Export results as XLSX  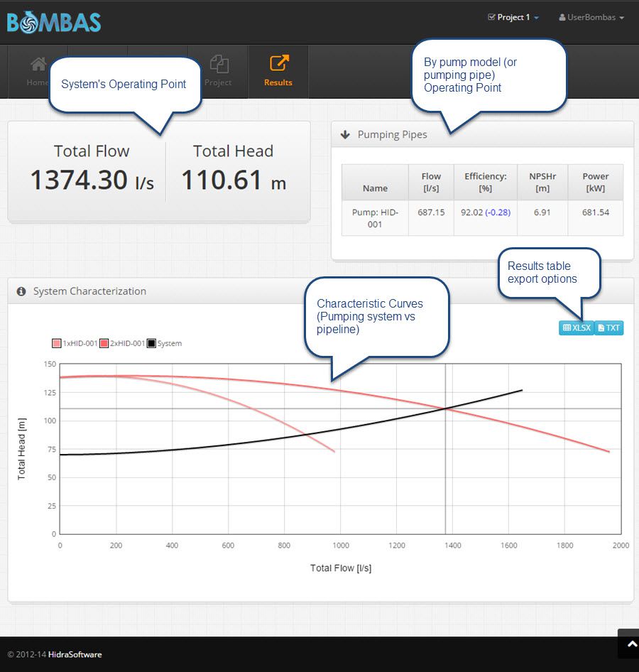(x=576, y=328)
